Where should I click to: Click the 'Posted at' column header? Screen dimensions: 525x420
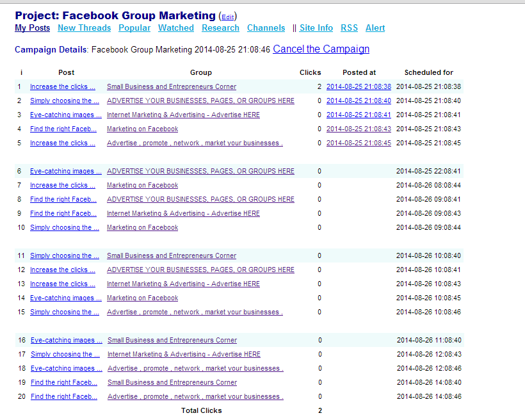click(359, 72)
